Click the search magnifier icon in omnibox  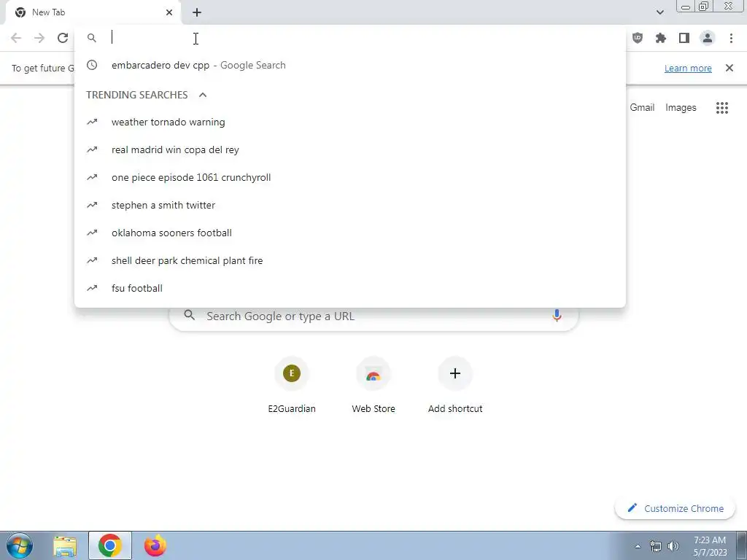tap(92, 38)
